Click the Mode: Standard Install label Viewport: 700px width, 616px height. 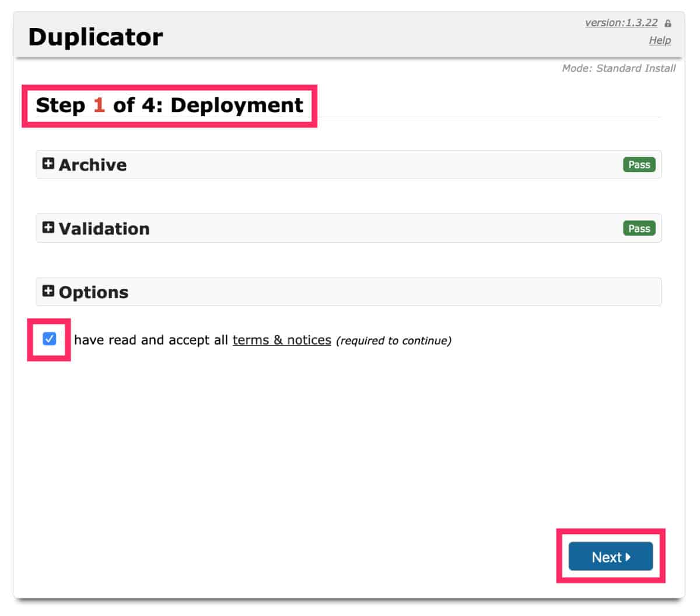pos(619,68)
